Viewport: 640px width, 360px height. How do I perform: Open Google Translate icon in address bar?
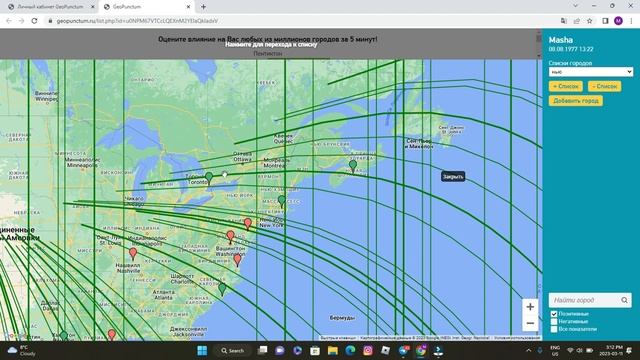point(564,21)
